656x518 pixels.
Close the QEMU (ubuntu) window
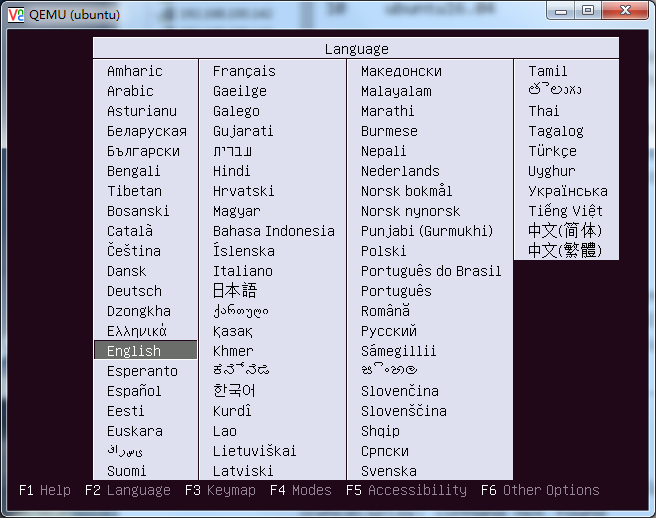(x=625, y=11)
